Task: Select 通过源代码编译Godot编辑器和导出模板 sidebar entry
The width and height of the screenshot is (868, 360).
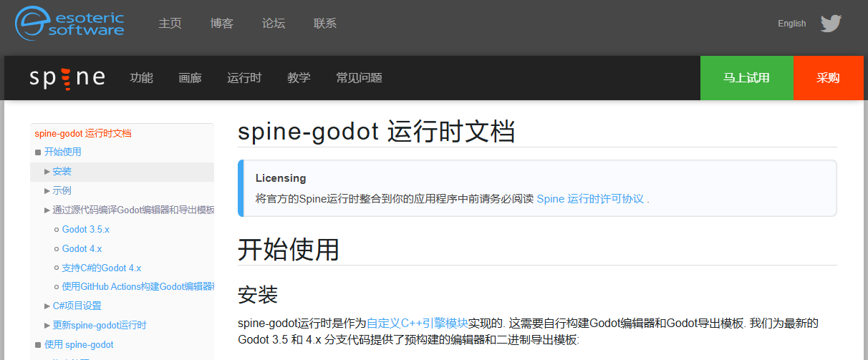Action: tap(133, 210)
